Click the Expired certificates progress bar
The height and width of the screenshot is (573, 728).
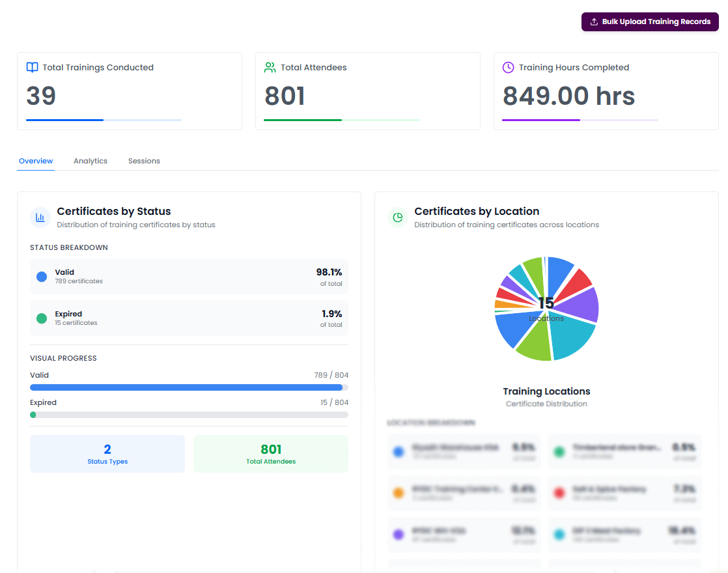click(189, 415)
